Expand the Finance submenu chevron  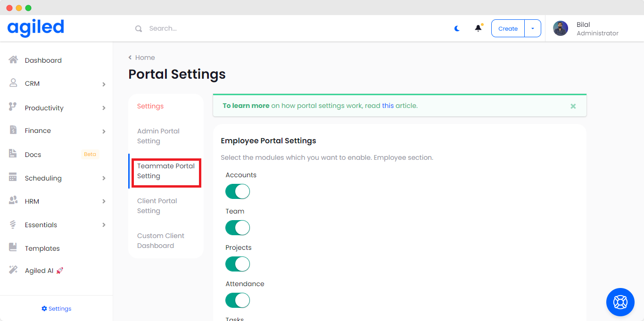(x=104, y=131)
